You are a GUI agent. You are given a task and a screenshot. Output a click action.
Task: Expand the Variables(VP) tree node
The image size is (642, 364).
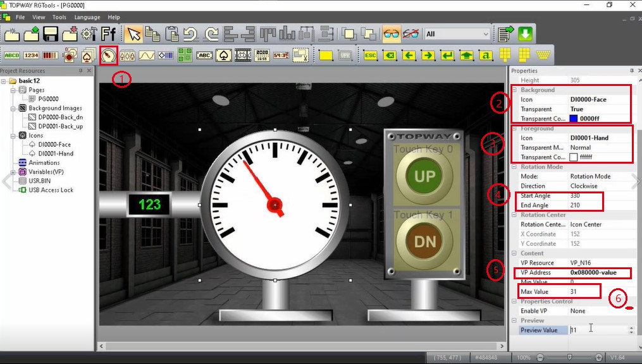click(13, 172)
